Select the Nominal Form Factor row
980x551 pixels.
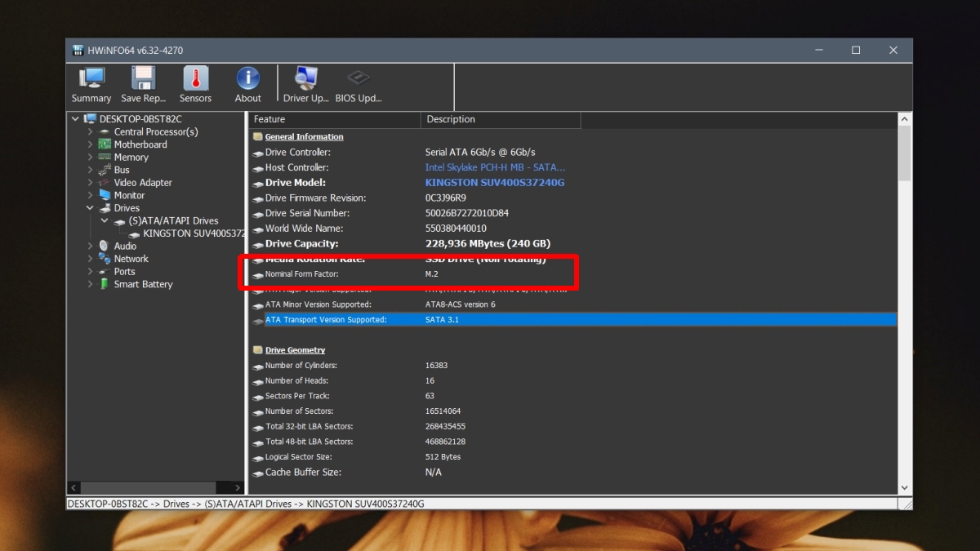[574, 274]
